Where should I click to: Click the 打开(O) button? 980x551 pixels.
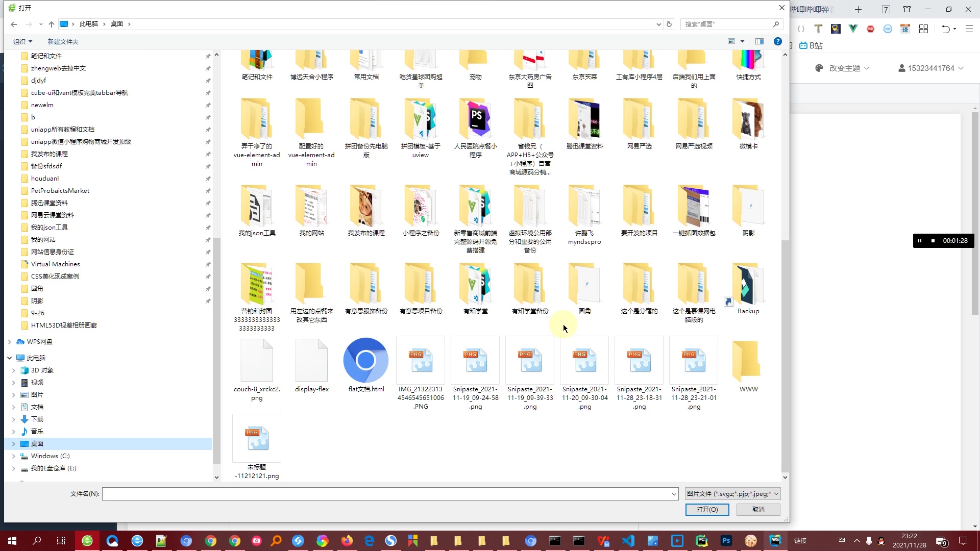707,510
